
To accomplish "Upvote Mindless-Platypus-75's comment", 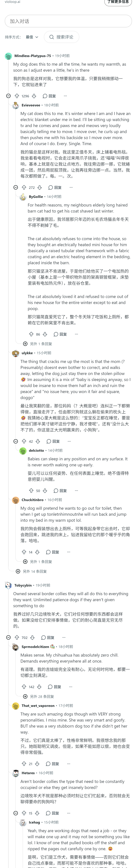I will (x=17, y=96).
